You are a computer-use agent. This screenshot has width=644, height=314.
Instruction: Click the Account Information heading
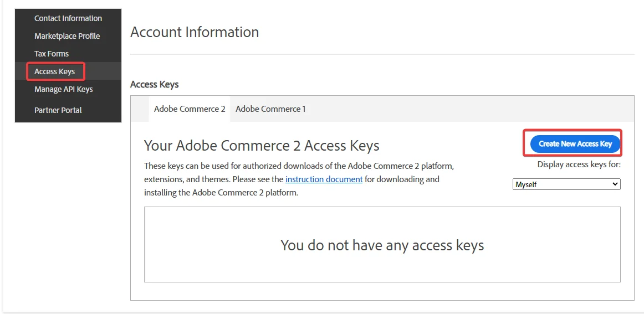coord(195,32)
